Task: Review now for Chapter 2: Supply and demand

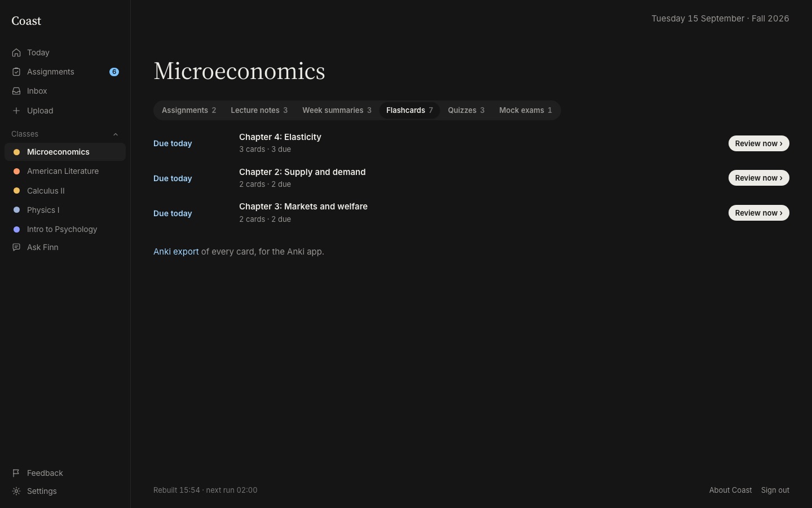Action: tap(758, 178)
